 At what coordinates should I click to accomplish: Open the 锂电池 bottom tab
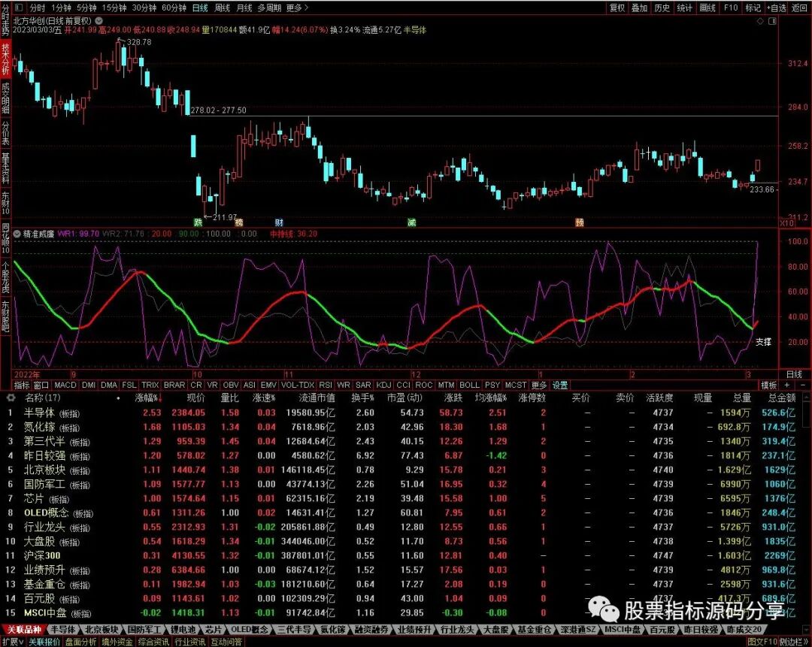tap(184, 630)
